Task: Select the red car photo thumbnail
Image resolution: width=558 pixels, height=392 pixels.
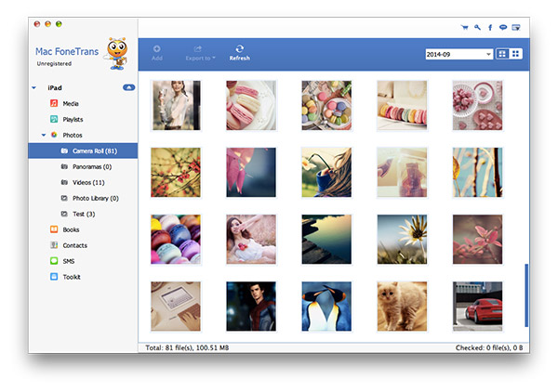Action: [x=477, y=307]
